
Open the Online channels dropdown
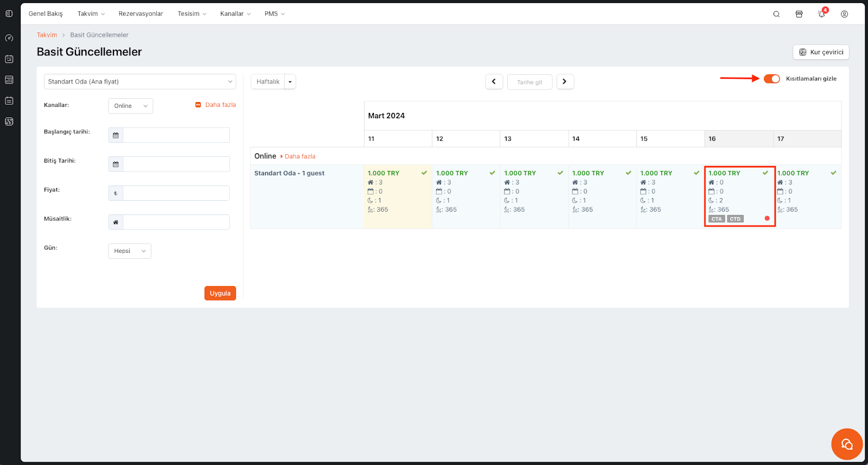(x=130, y=106)
